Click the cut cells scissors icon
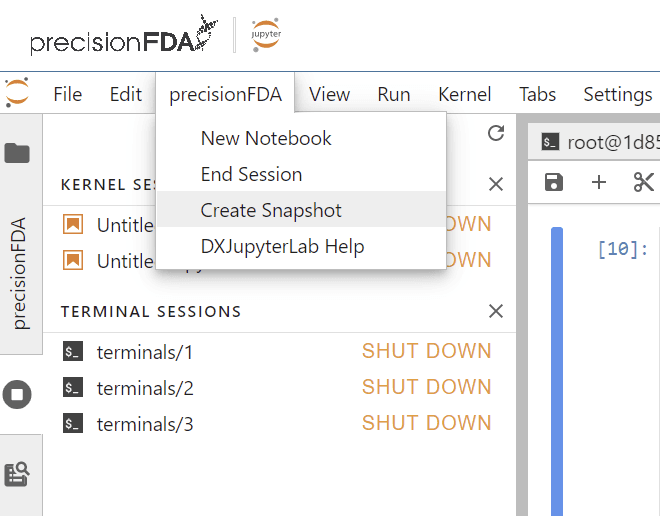This screenshot has height=516, width=660. 643,182
